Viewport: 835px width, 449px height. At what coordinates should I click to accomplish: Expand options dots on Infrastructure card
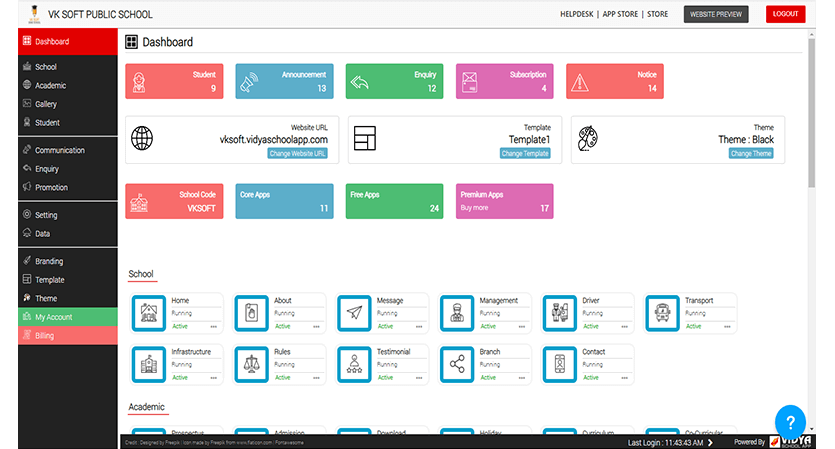tap(214, 378)
